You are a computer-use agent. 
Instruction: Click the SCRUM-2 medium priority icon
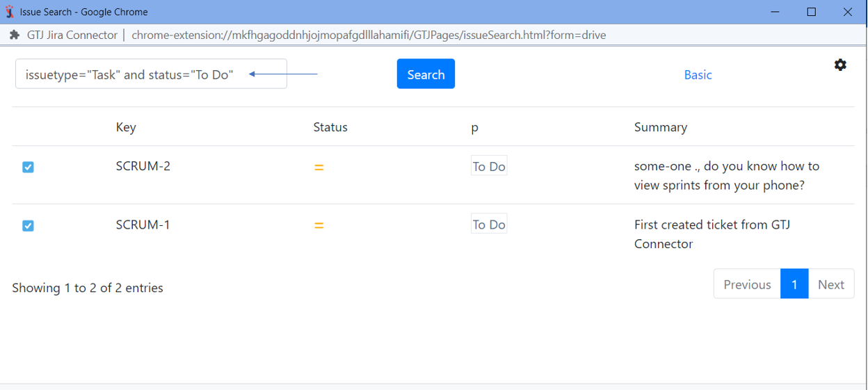pyautogui.click(x=319, y=168)
